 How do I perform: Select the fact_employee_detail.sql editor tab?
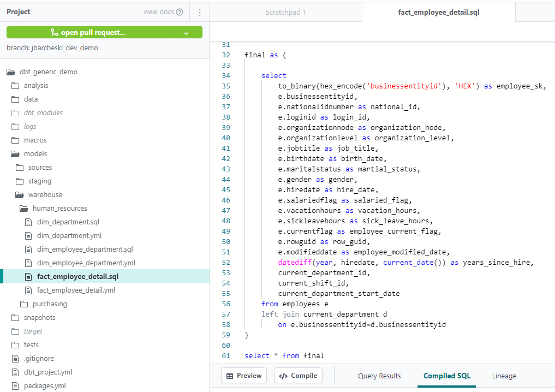pos(439,13)
